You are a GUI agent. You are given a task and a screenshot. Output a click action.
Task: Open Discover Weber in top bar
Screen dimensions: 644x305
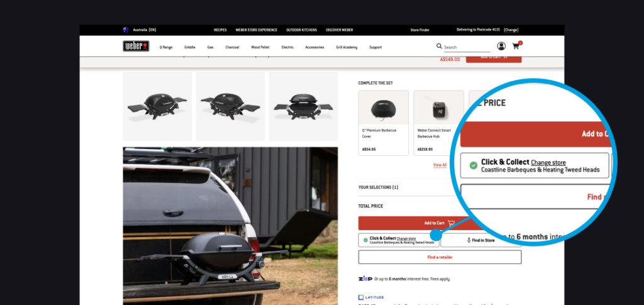(x=339, y=30)
